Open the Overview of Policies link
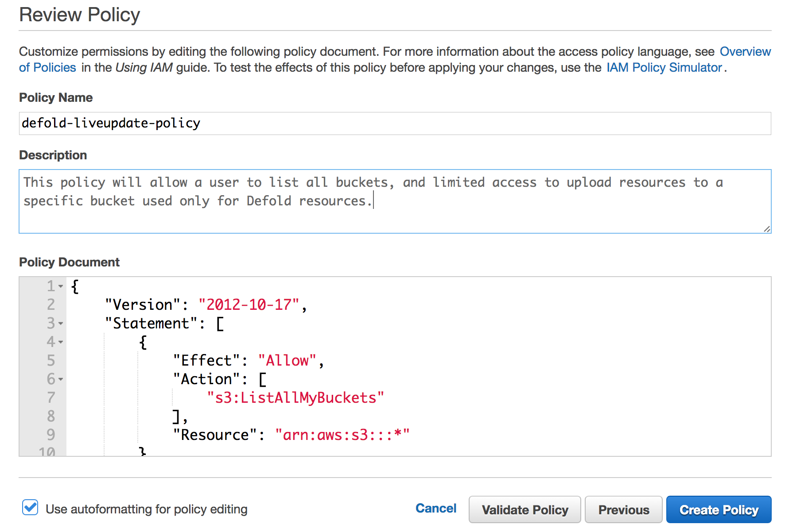Image resolution: width=785 pixels, height=532 pixels. coord(745,51)
